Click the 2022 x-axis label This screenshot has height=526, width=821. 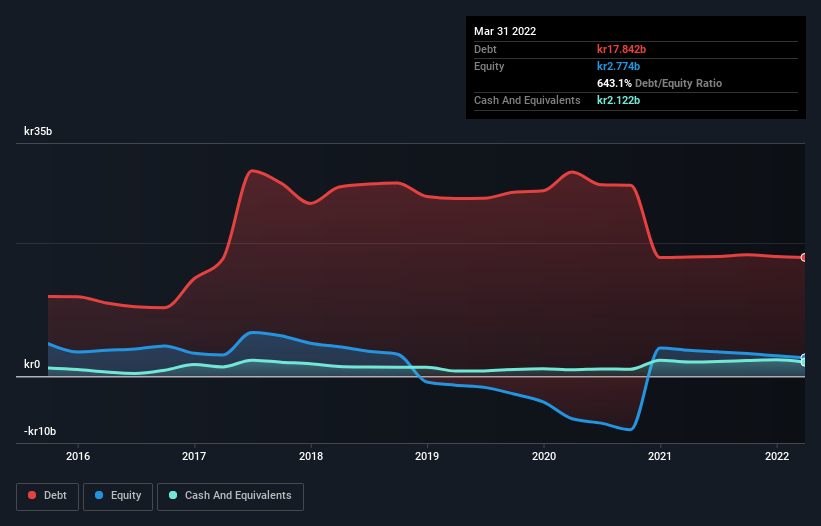(x=777, y=456)
